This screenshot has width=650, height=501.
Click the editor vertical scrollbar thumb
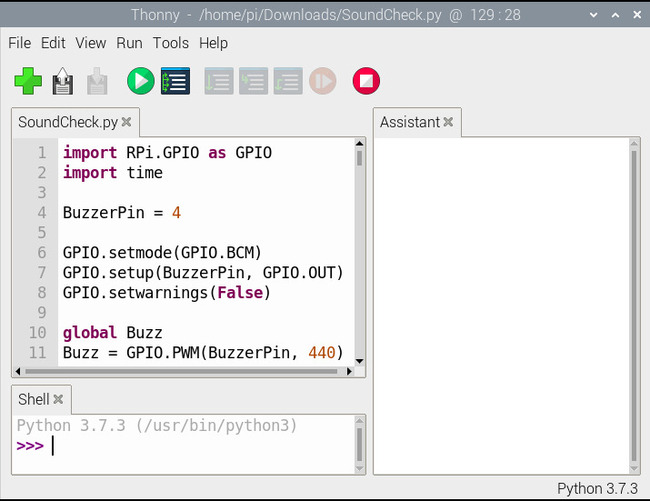coord(359,158)
